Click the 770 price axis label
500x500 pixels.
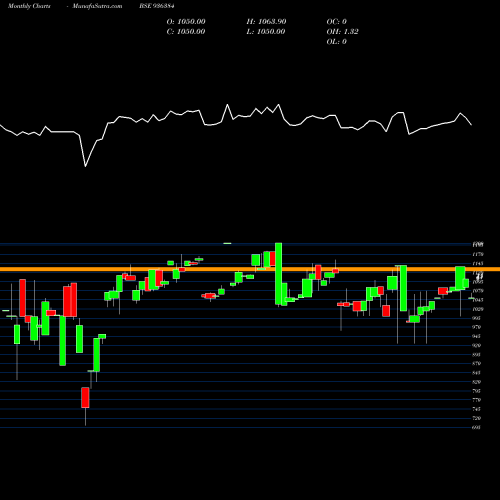click(477, 400)
